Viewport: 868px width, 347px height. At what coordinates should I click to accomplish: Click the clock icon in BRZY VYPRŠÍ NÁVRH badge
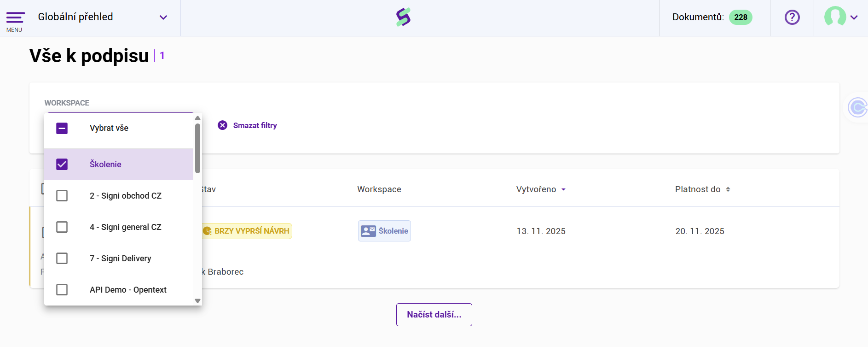coord(207,231)
